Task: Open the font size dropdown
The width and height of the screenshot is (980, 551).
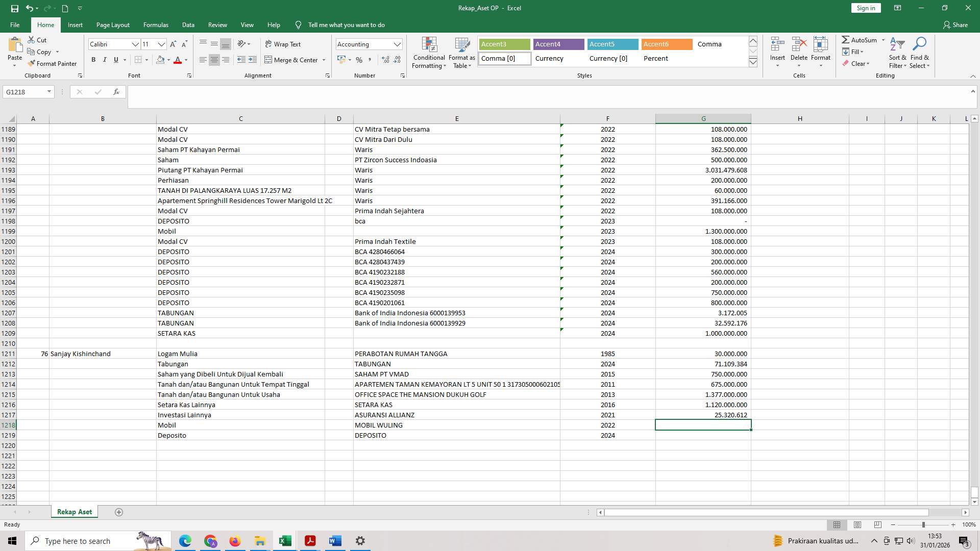Action: (x=161, y=44)
